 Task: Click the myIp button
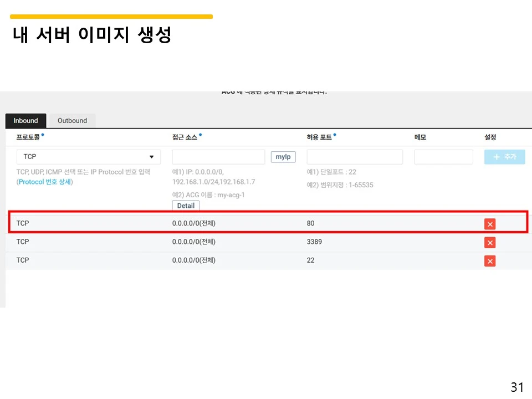point(283,156)
